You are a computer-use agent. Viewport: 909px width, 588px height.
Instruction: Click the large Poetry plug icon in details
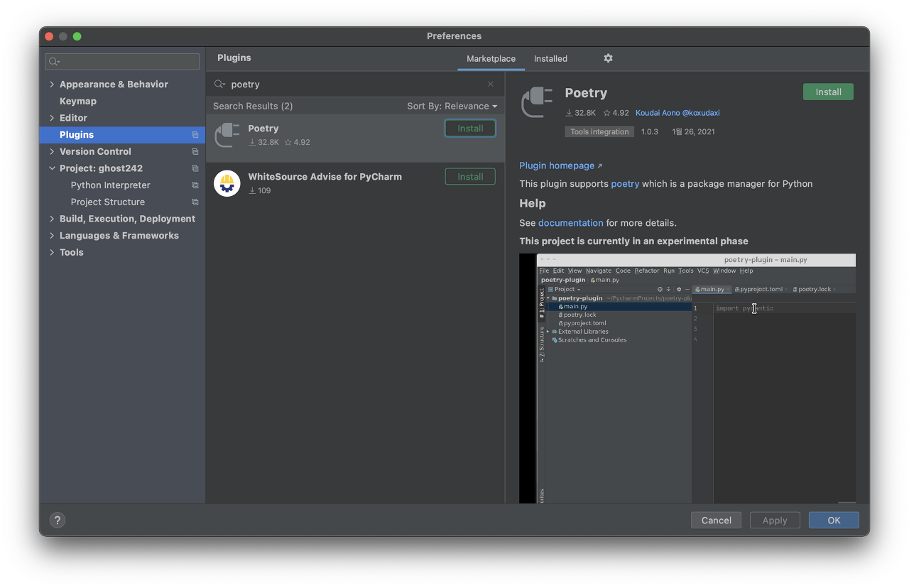(537, 102)
